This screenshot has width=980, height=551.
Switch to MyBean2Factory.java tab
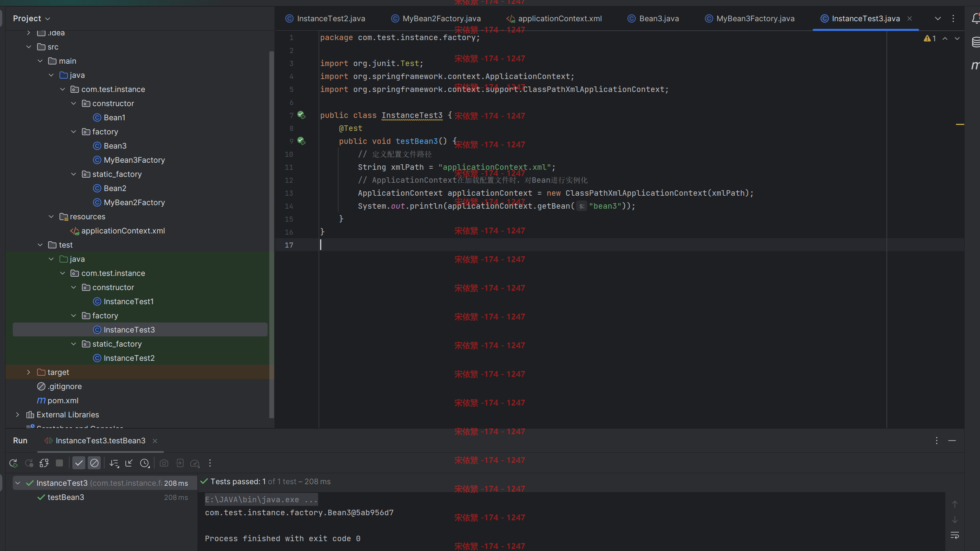436,18
